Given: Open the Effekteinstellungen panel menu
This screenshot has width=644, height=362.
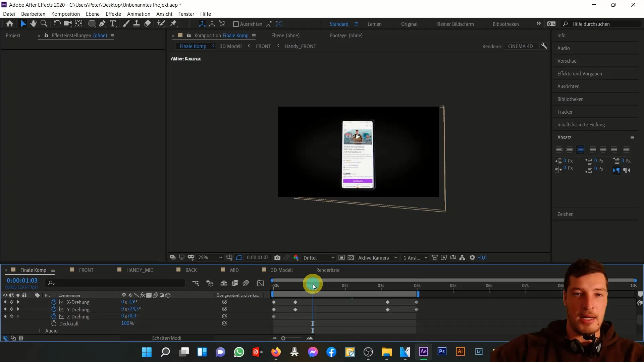Looking at the screenshot, I should pos(112,36).
